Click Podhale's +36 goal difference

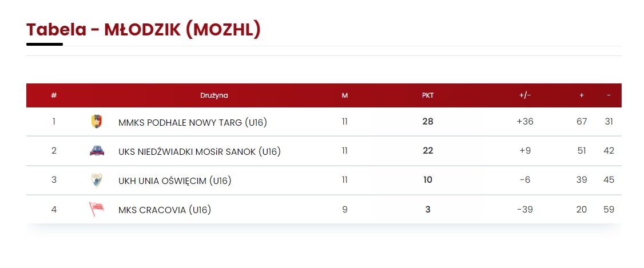tap(525, 122)
